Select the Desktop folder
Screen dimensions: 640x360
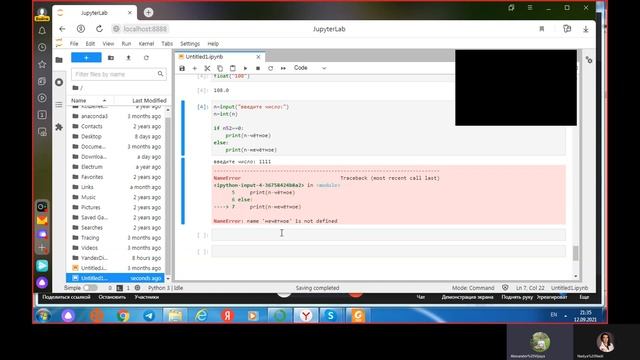[x=116, y=136]
